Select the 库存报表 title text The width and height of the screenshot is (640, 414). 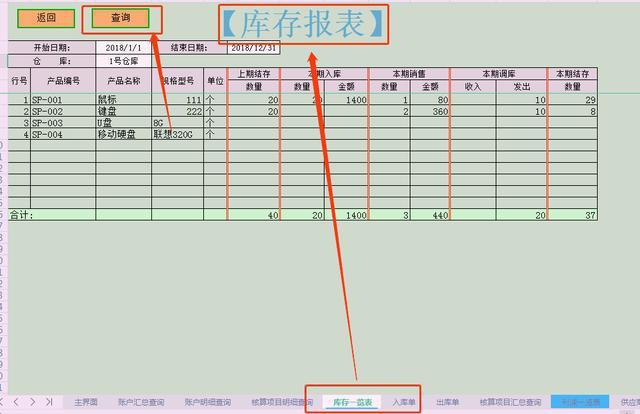tap(303, 24)
